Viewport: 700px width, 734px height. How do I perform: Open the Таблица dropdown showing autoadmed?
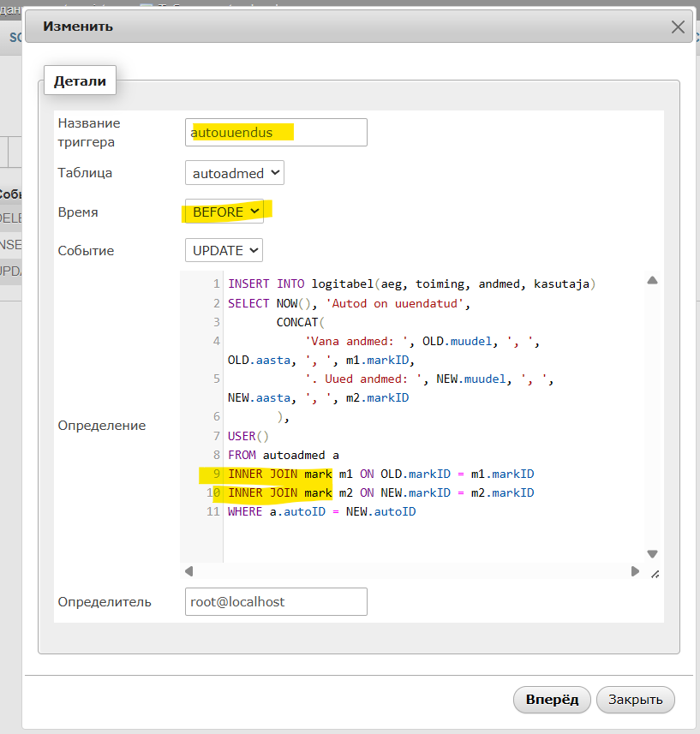tap(235, 173)
